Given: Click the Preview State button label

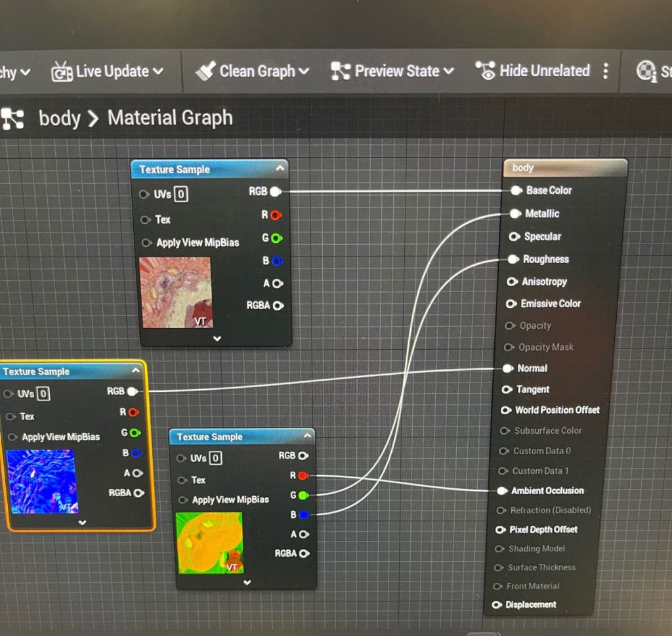Looking at the screenshot, I should [397, 71].
